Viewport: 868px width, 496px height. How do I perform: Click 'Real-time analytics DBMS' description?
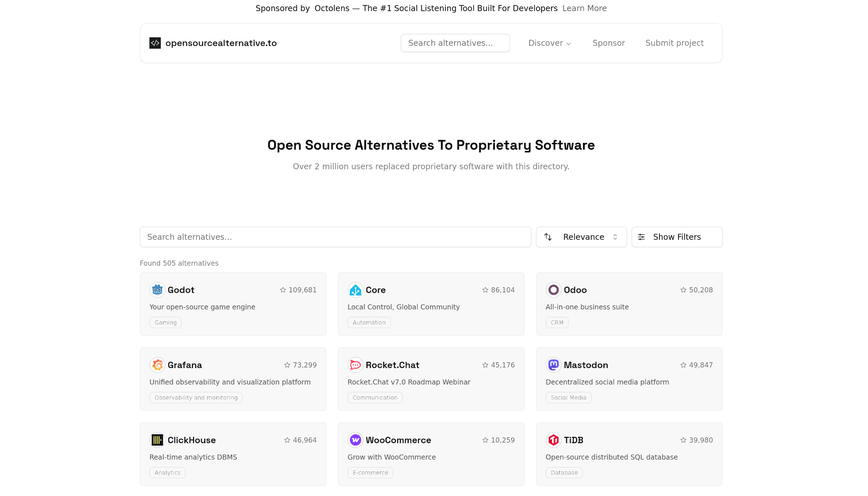[x=193, y=457]
